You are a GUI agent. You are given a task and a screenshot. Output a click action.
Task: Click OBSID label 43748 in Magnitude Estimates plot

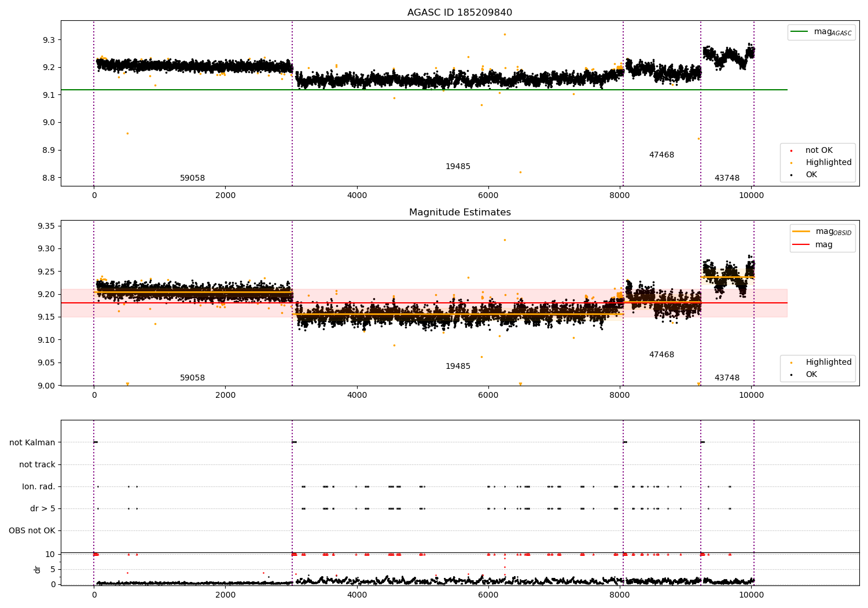pos(727,378)
